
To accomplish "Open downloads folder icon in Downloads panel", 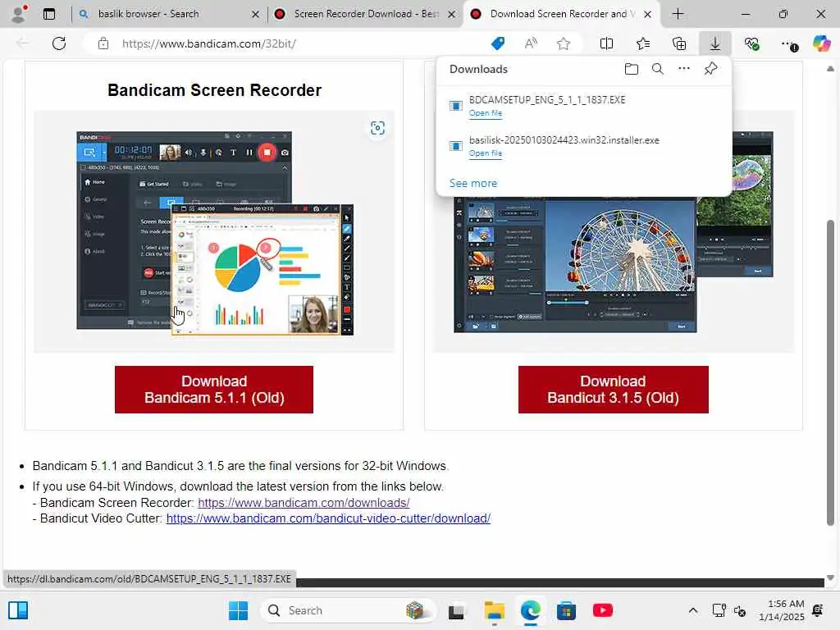I will pyautogui.click(x=632, y=69).
